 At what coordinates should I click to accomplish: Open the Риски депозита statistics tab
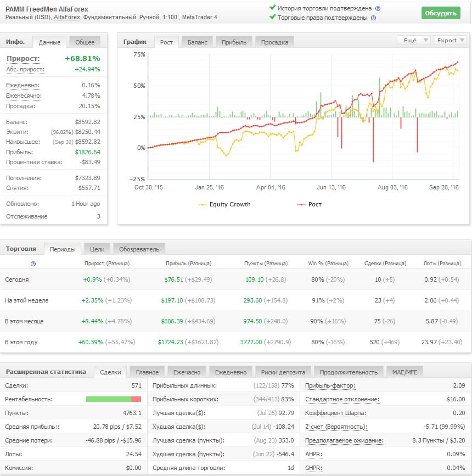(283, 372)
